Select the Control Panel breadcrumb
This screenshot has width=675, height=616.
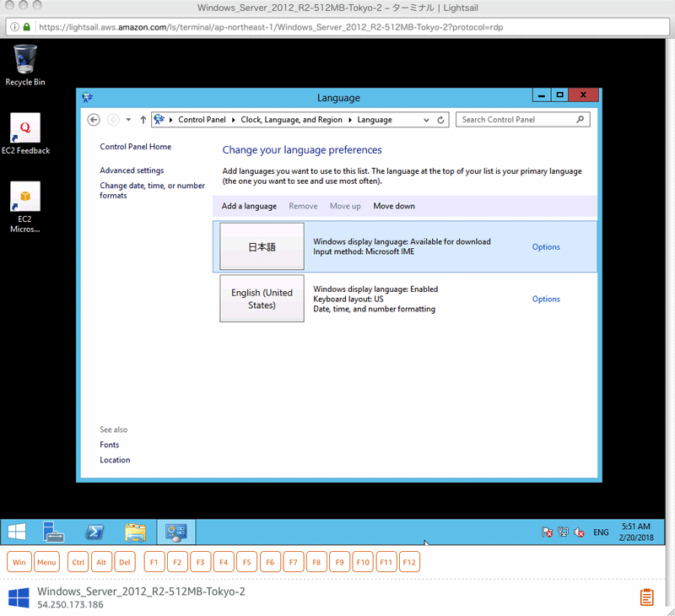point(202,120)
